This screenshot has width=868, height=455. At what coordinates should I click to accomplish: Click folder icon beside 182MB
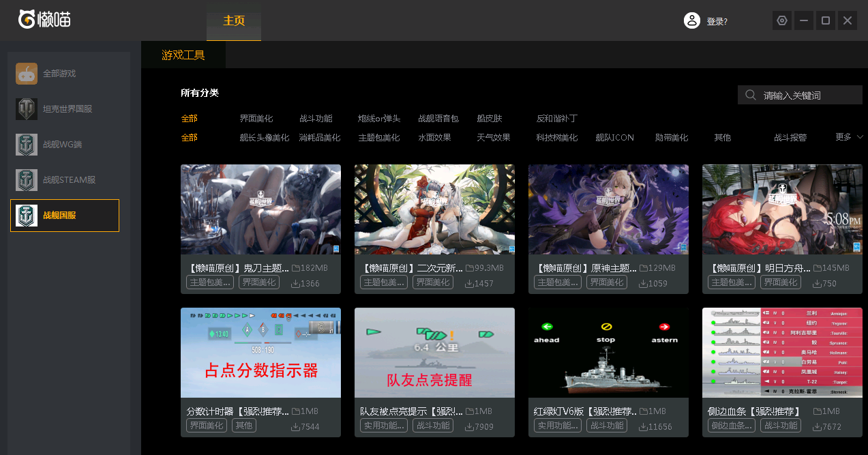296,268
